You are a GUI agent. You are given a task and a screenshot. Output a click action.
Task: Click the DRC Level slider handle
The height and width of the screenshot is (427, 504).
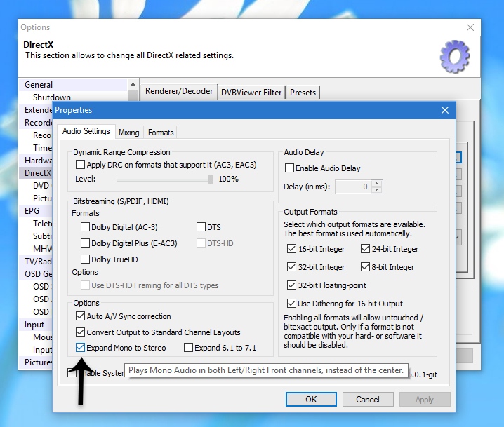tap(211, 179)
